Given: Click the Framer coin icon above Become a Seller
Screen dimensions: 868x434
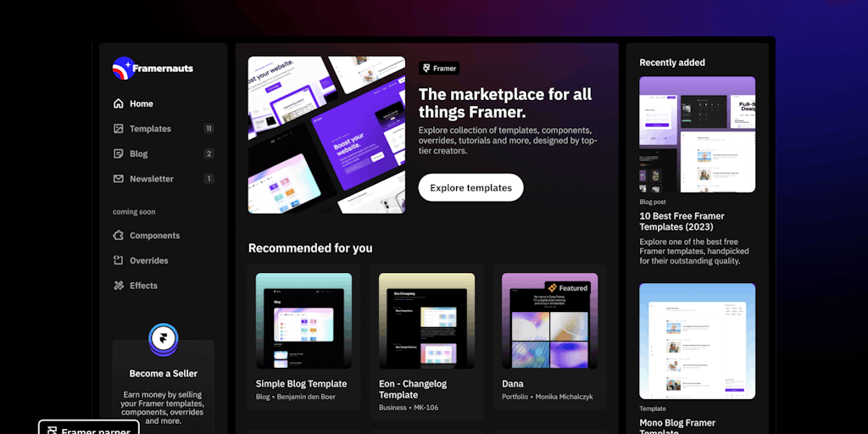Looking at the screenshot, I should (x=164, y=339).
